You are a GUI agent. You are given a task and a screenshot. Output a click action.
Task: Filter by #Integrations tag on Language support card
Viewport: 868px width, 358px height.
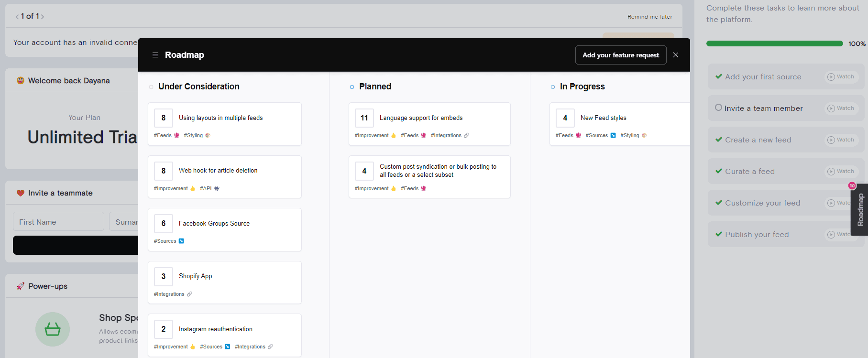pyautogui.click(x=450, y=135)
